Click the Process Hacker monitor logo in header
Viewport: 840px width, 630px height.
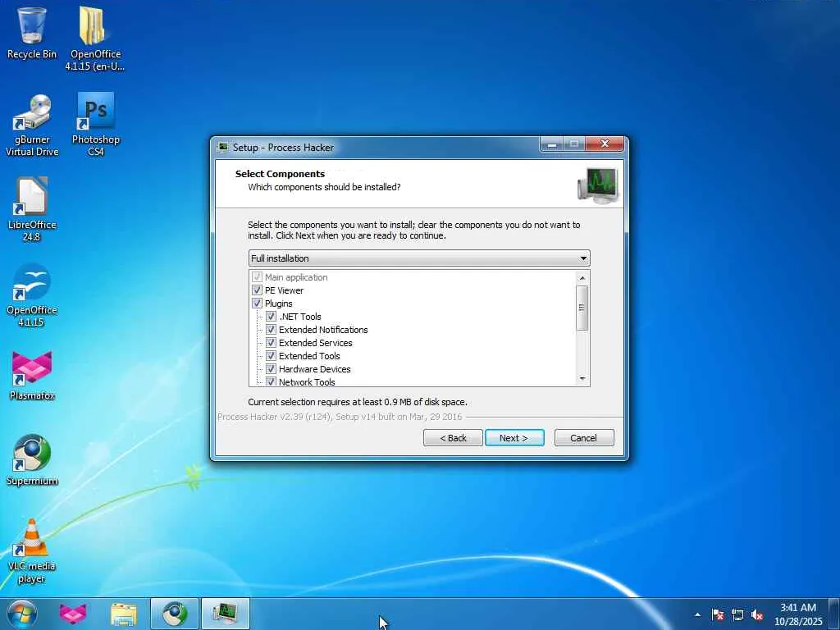click(x=598, y=185)
